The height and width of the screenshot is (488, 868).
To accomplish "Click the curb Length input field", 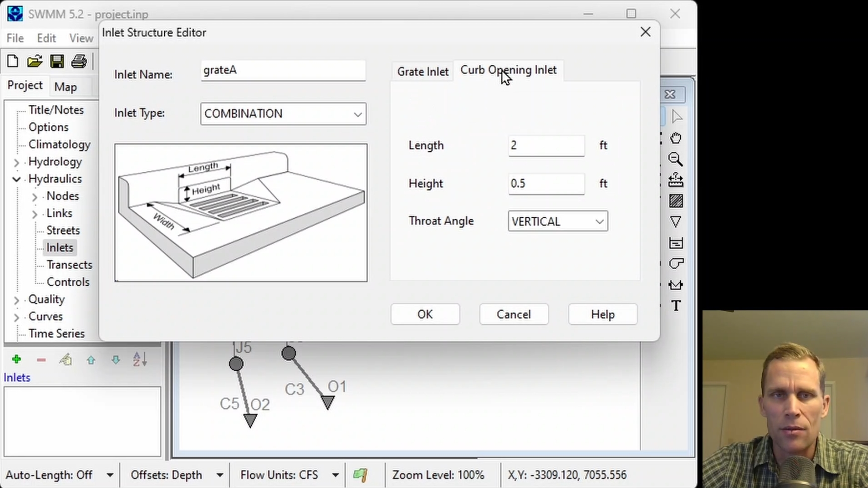I will tap(546, 145).
